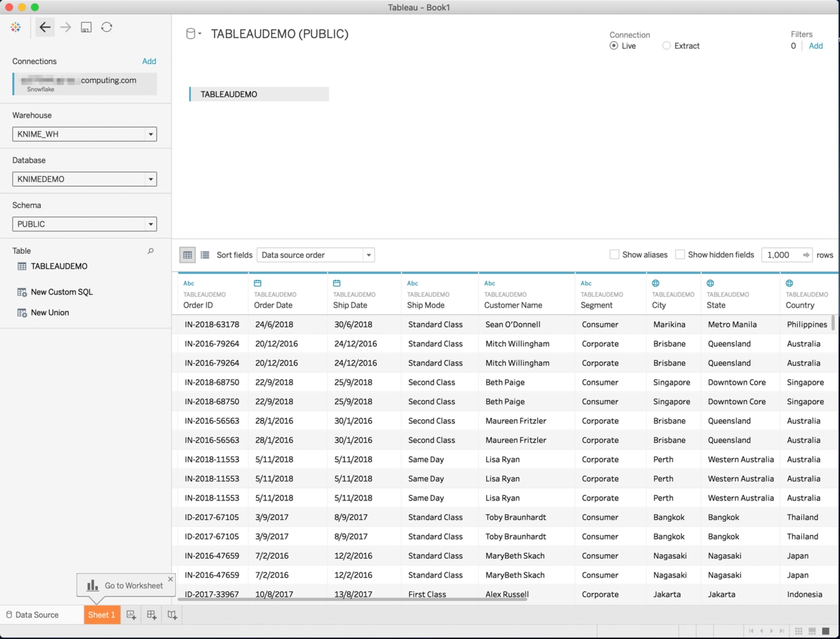Open the Database KNIMEDEMO dropdown
The width and height of the screenshot is (840, 639).
[85, 179]
